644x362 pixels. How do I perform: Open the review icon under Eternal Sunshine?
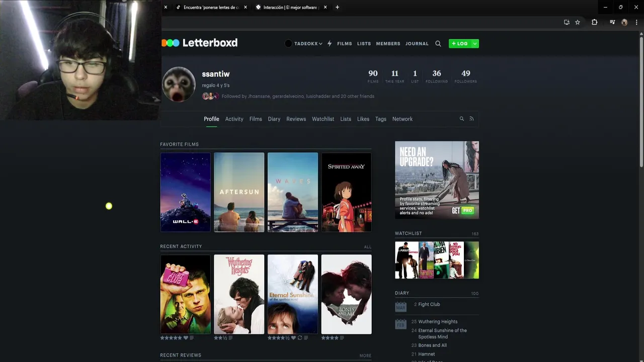tap(306, 338)
